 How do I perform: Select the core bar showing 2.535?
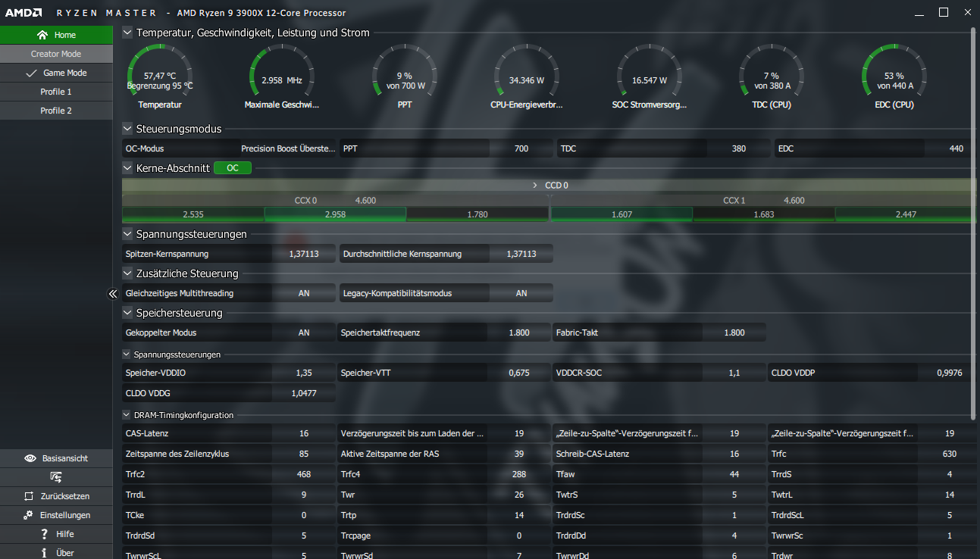pos(193,214)
